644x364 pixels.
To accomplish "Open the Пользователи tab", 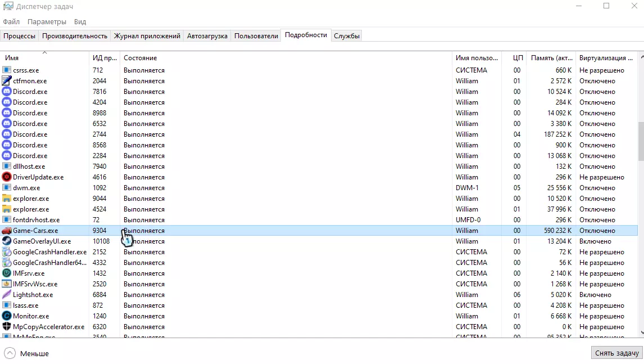I will pos(256,36).
